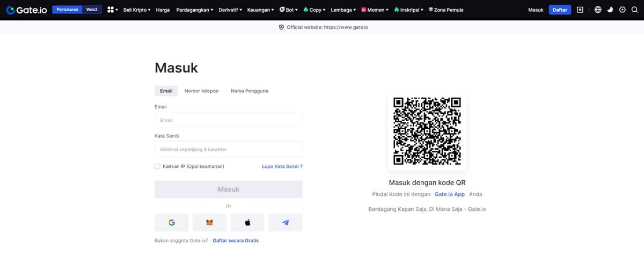The height and width of the screenshot is (258, 644).
Task: Click 'Bukan anggota Gate.io?' text
Action: click(181, 240)
